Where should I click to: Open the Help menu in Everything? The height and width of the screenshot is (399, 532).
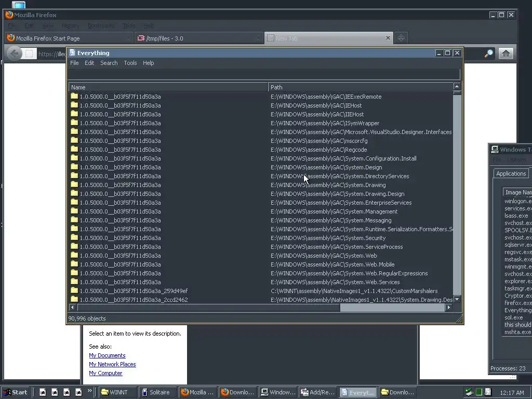click(148, 63)
